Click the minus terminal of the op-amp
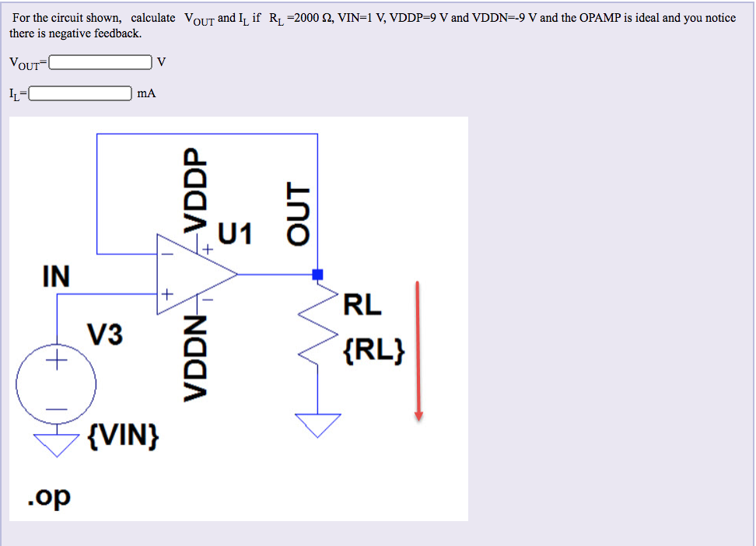The width and height of the screenshot is (756, 546). click(166, 253)
